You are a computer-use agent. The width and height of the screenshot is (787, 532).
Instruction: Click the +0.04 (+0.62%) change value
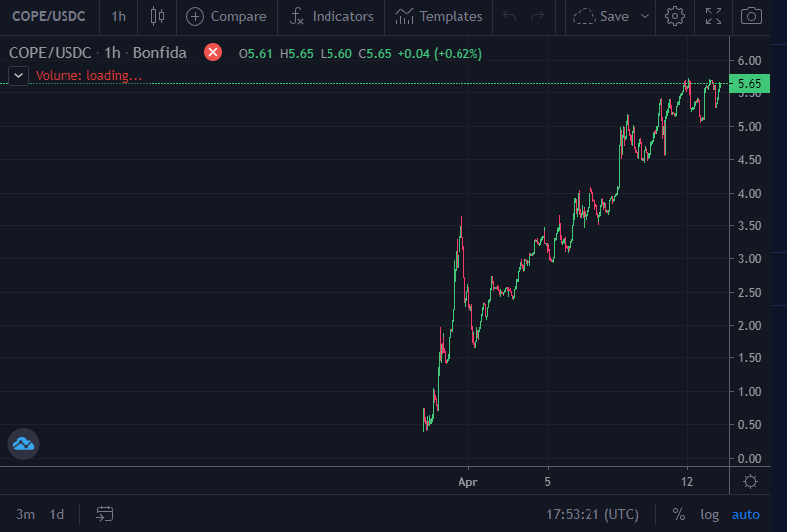pyautogui.click(x=440, y=54)
